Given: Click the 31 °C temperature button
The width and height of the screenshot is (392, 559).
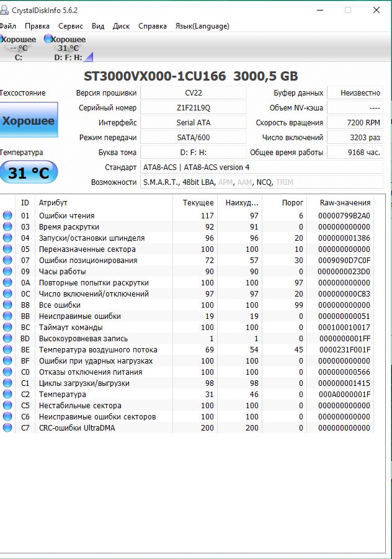Looking at the screenshot, I should (x=29, y=172).
